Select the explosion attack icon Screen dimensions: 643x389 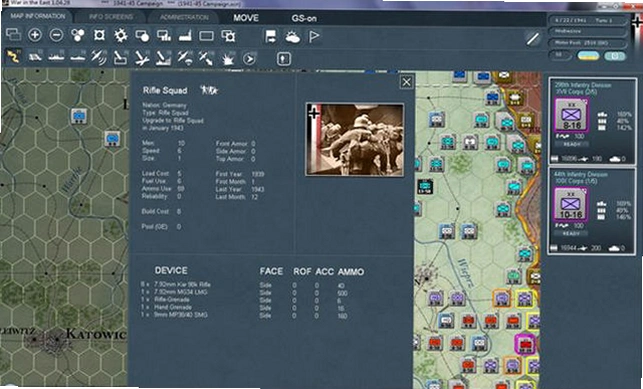point(228,59)
